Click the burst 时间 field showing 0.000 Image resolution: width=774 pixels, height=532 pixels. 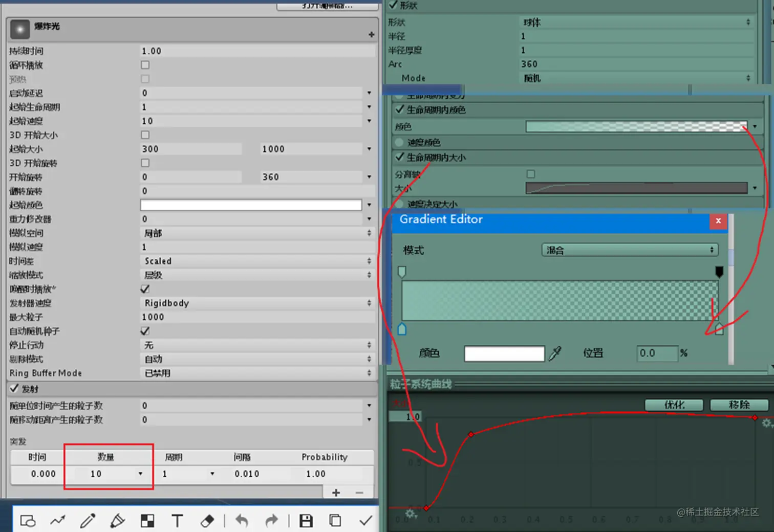[43, 474]
